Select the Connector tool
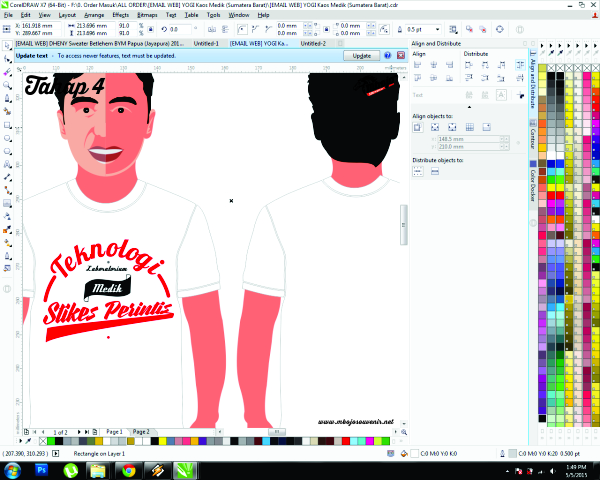This screenshot has height=480, width=600. click(x=7, y=190)
